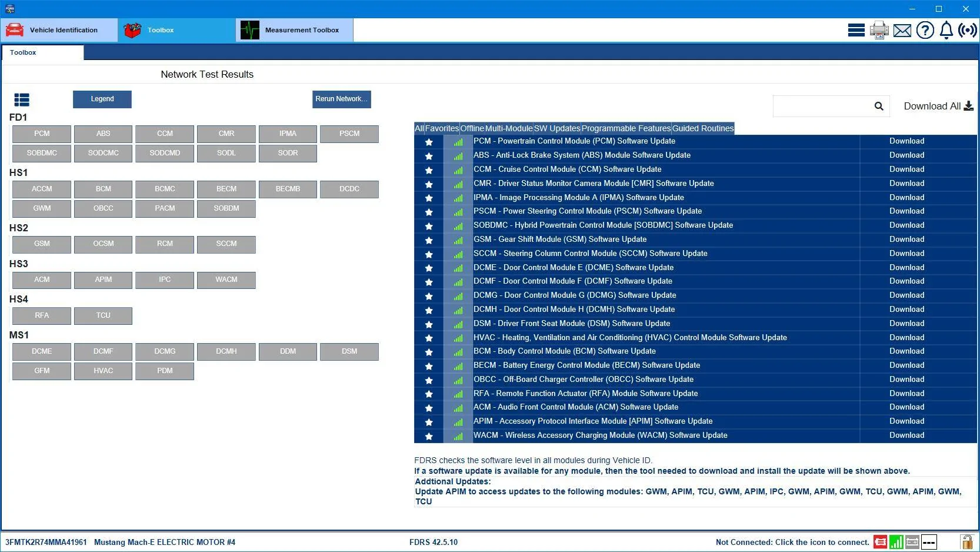Image resolution: width=980 pixels, height=552 pixels.
Task: Toggle favorite star for ACM Software Update
Action: tap(429, 408)
